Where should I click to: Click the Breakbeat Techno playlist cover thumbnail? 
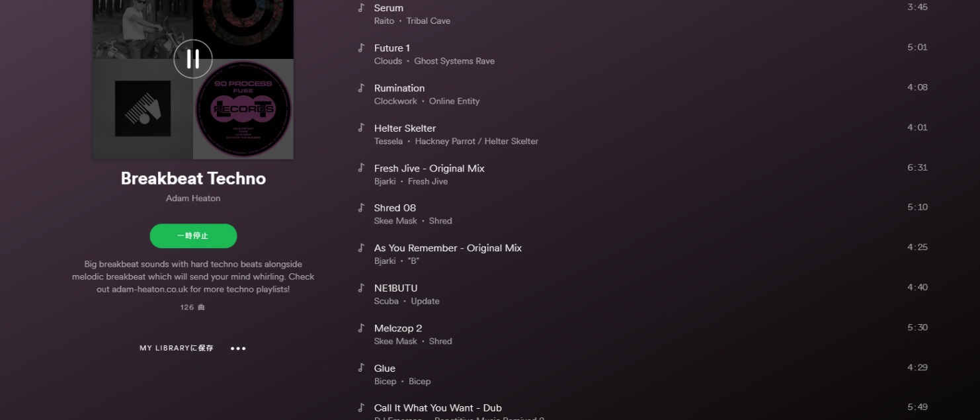click(x=193, y=79)
